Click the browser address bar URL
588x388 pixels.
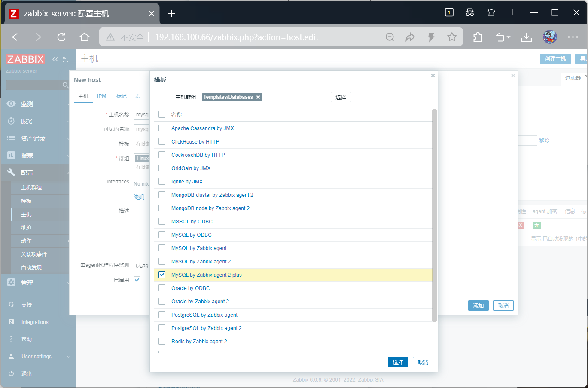click(237, 37)
